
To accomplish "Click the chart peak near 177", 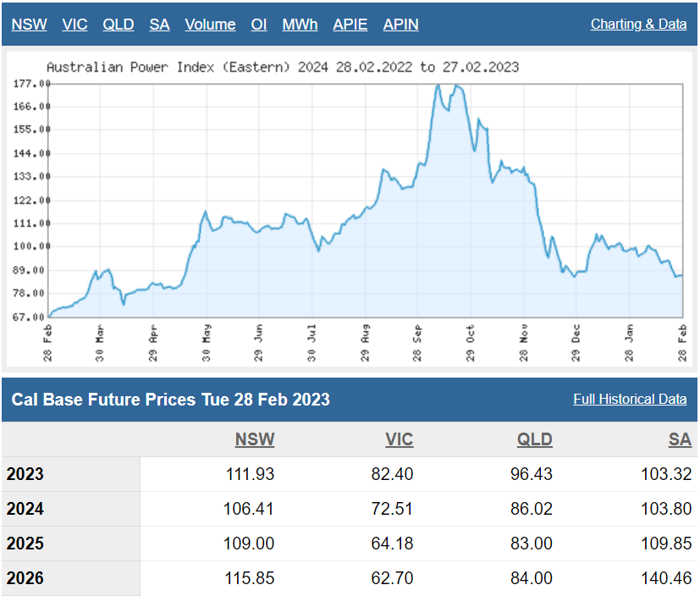I will (438, 86).
